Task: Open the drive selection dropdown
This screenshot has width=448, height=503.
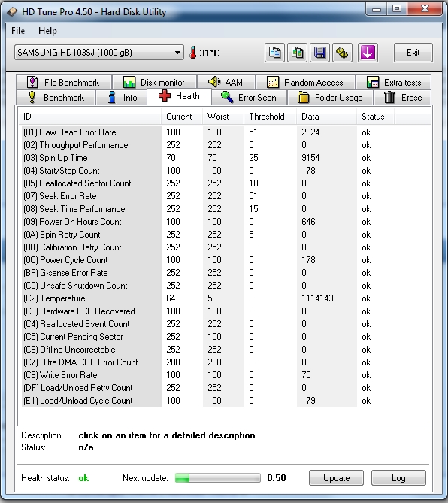Action: tap(98, 53)
